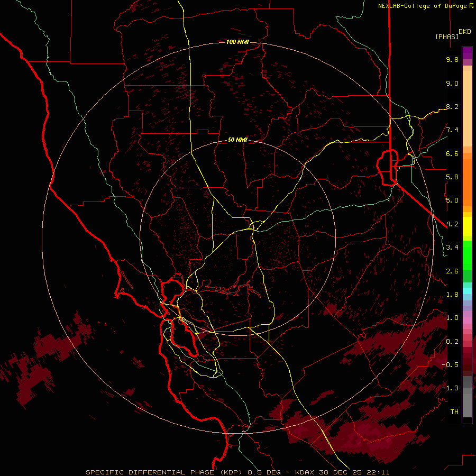This screenshot has width=476, height=476.
Task: Click the 4.2 legend value
Action: (452, 224)
